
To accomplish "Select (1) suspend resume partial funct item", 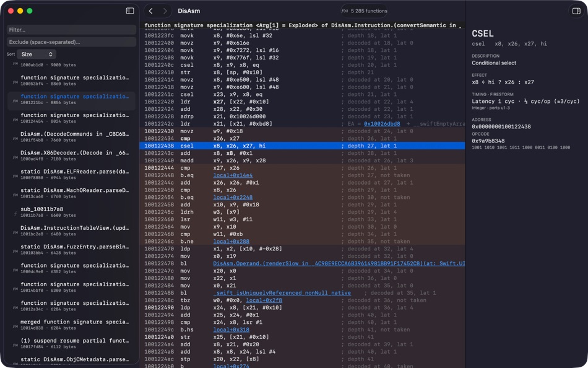I will [x=71, y=343].
